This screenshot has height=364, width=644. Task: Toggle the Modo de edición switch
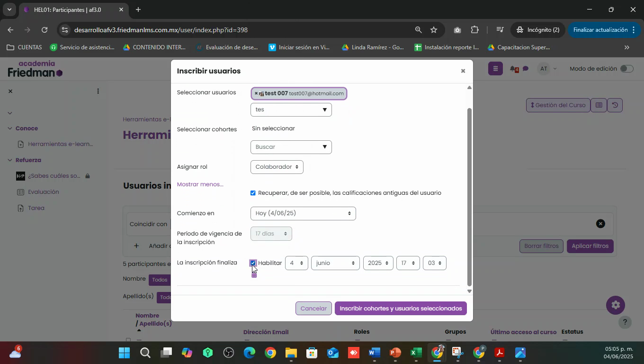[626, 69]
